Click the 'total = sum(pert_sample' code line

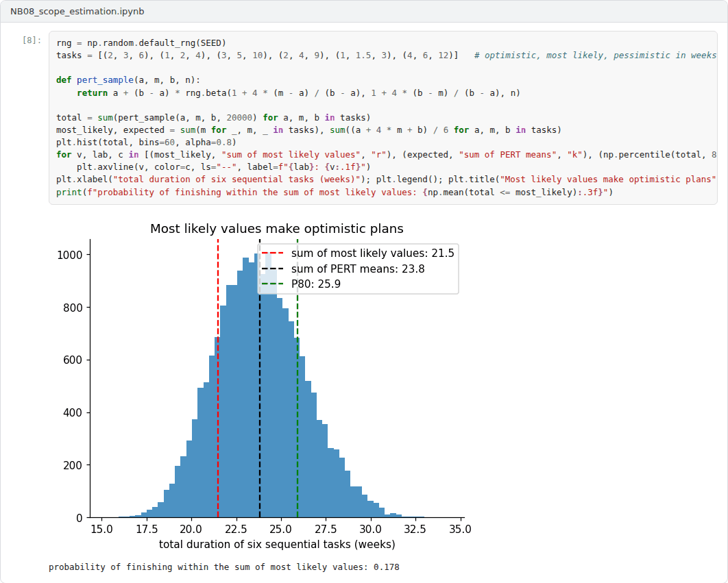[214, 117]
